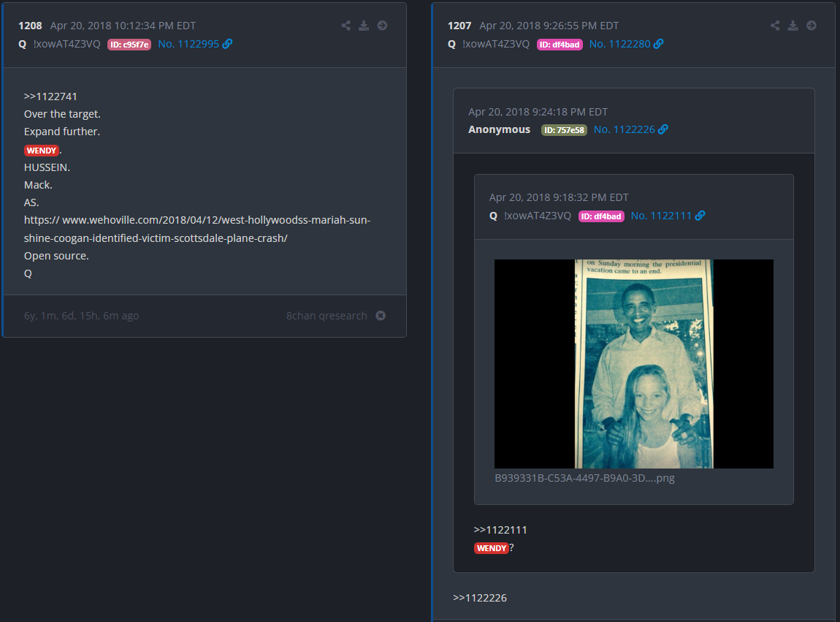This screenshot has height=622, width=840.
Task: Click timestamp Apr 20, 2018 9:24:18 PM EDT
Action: 538,112
